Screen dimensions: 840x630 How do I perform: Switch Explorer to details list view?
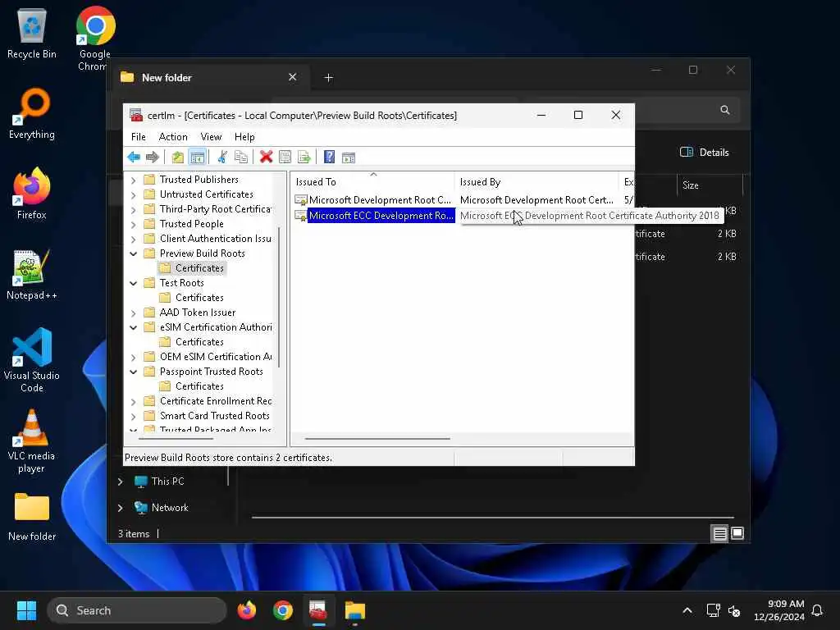point(719,533)
